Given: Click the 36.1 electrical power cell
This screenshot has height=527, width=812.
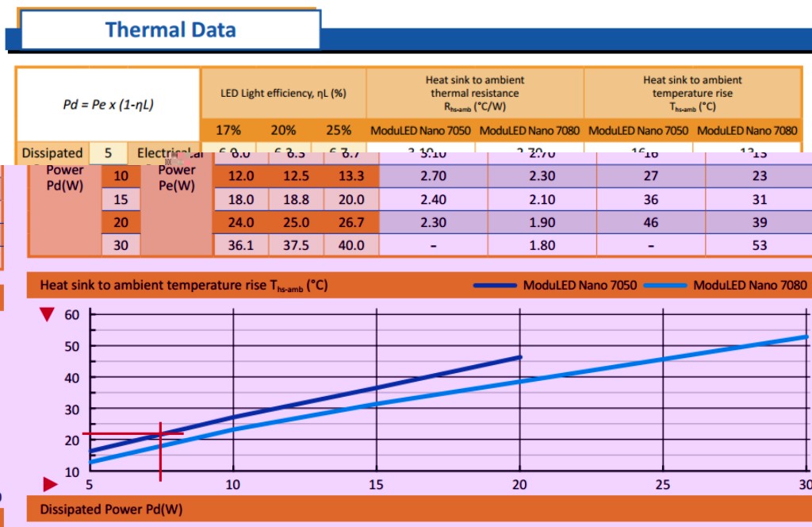Looking at the screenshot, I should [240, 245].
